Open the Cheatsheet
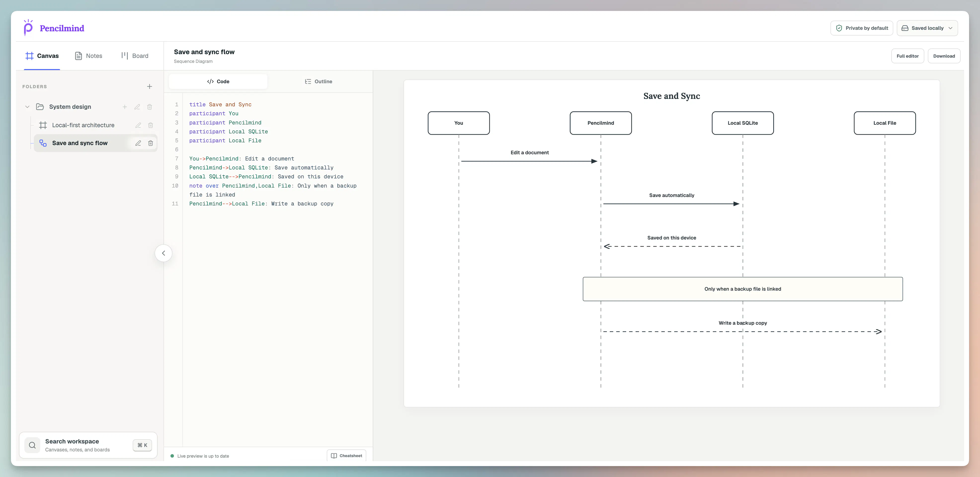 point(347,456)
